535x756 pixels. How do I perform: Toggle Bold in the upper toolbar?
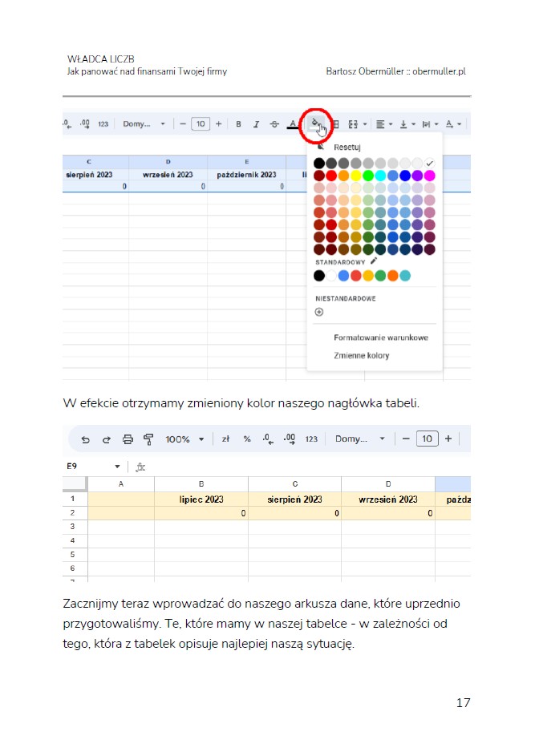[238, 124]
